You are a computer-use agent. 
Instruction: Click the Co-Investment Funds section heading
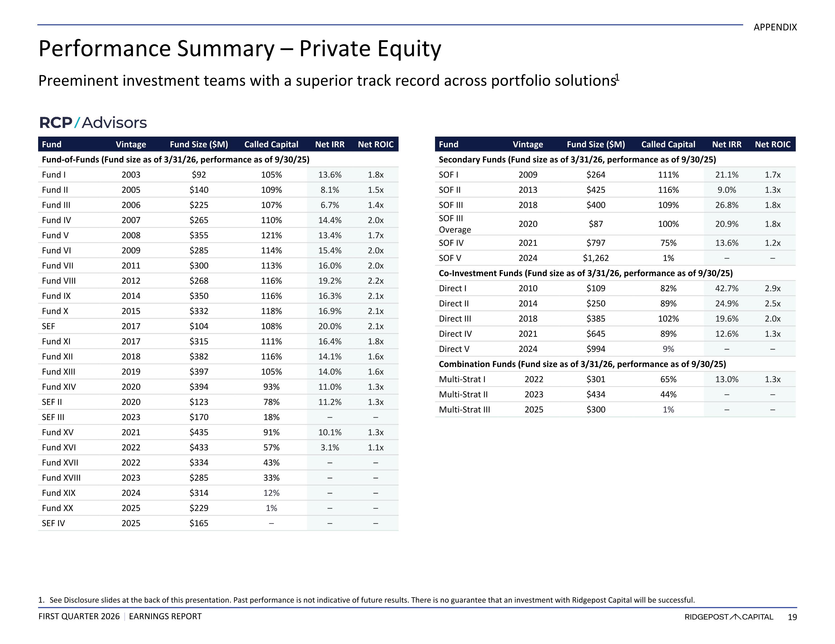pyautogui.click(x=585, y=273)
